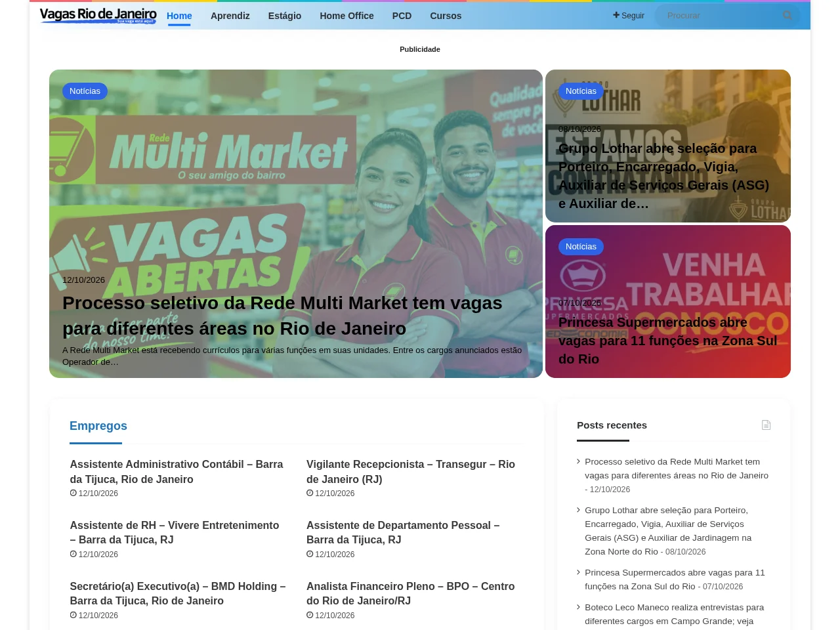Open Assistente Administrativo Contábil job posting
Screen dimensions: 840x630
click(x=177, y=472)
